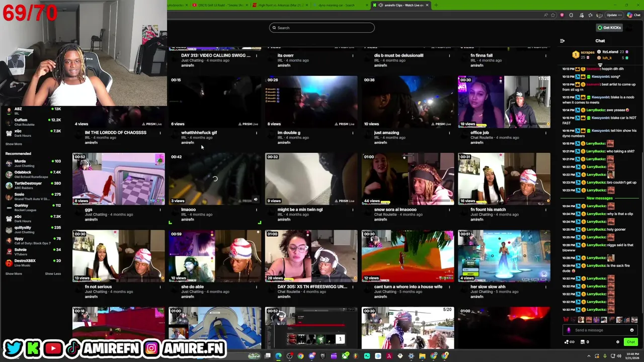Switch to the GnR Lil Redd YouTube tab
Screen dimensions: 644x362
coord(221,5)
